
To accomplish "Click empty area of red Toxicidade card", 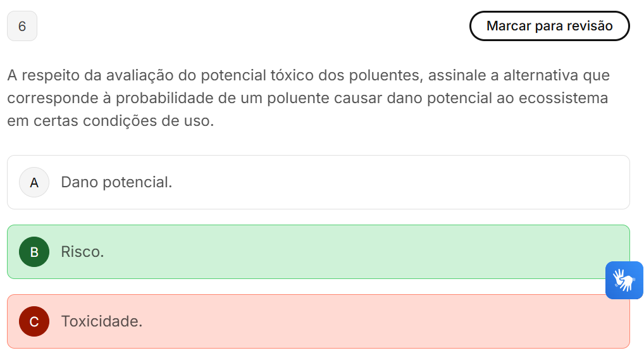I will 380,321.
